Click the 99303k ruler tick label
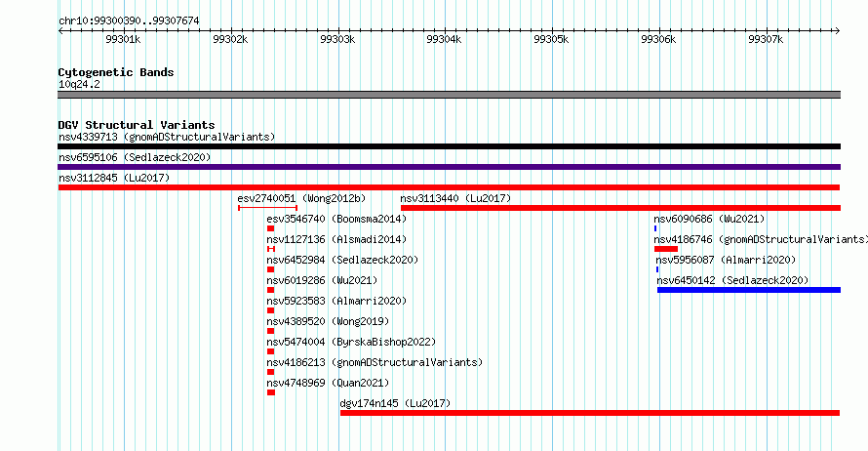This screenshot has width=868, height=451. pyautogui.click(x=337, y=39)
